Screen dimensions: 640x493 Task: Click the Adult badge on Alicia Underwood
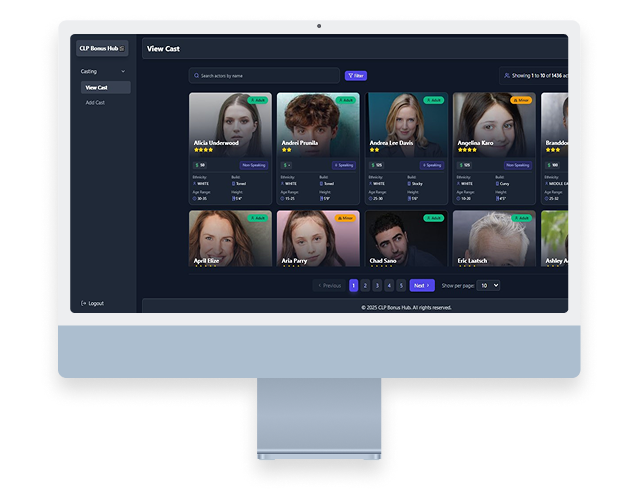click(x=259, y=100)
